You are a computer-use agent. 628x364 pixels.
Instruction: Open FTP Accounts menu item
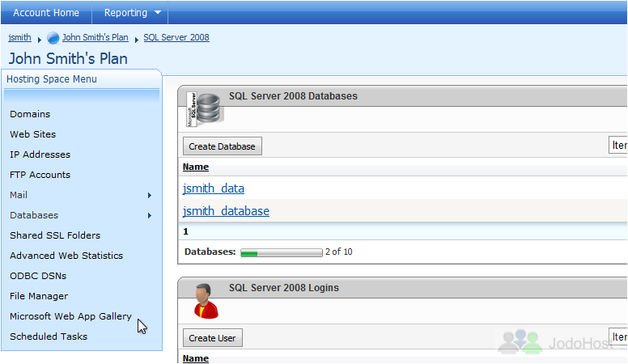(x=40, y=175)
